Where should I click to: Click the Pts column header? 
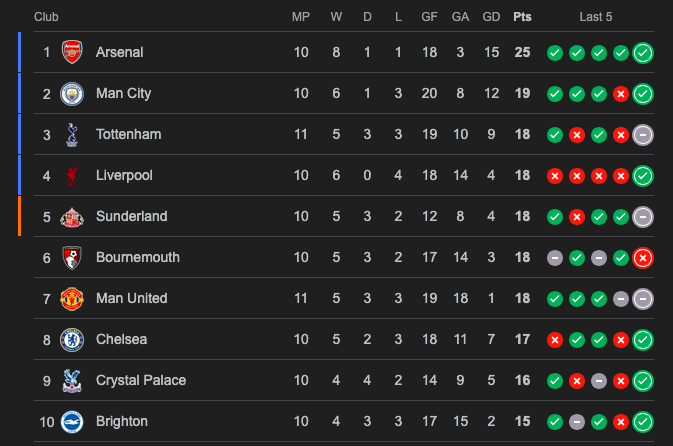tap(522, 17)
